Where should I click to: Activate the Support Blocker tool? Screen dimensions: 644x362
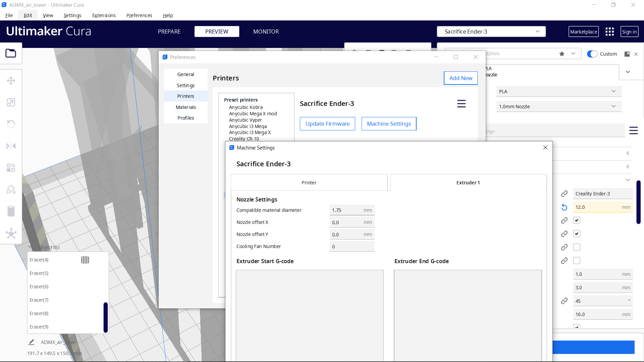[x=11, y=189]
